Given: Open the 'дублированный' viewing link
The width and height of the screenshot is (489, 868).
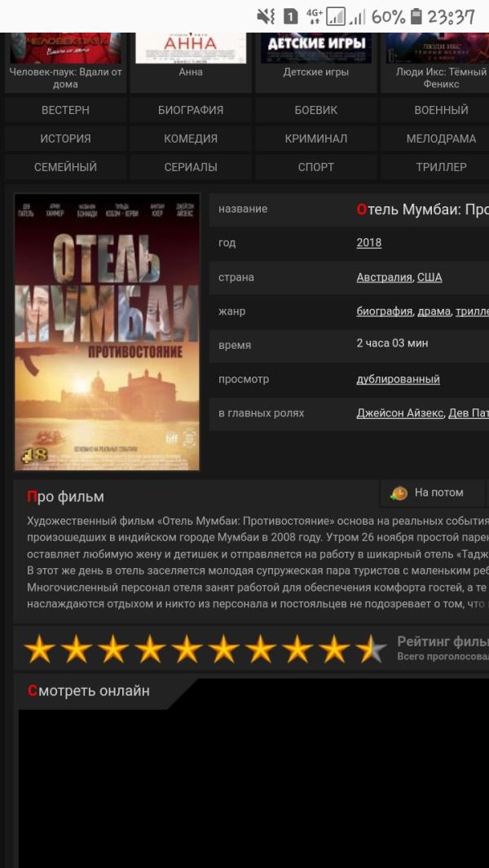Looking at the screenshot, I should point(399,379).
